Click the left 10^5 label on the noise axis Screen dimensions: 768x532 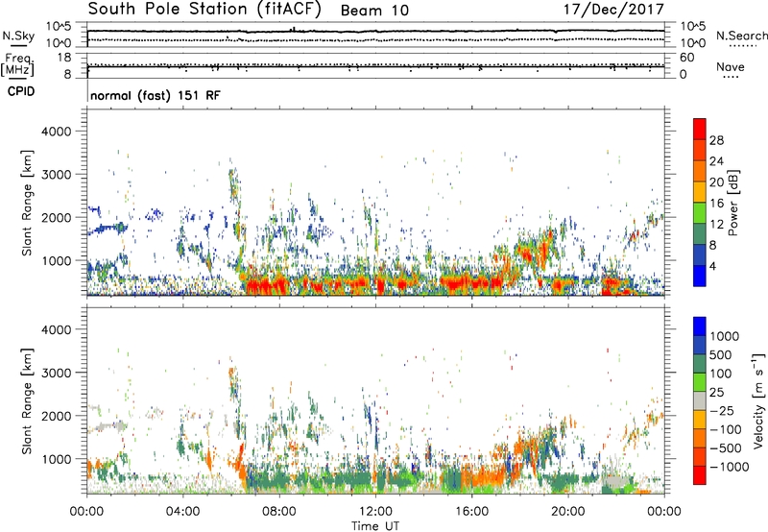point(59,26)
